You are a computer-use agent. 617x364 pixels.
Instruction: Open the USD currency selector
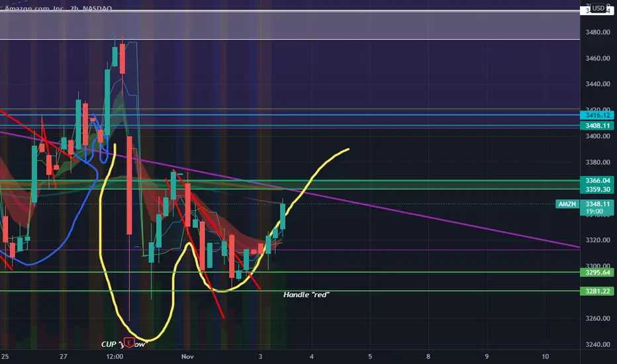point(598,8)
